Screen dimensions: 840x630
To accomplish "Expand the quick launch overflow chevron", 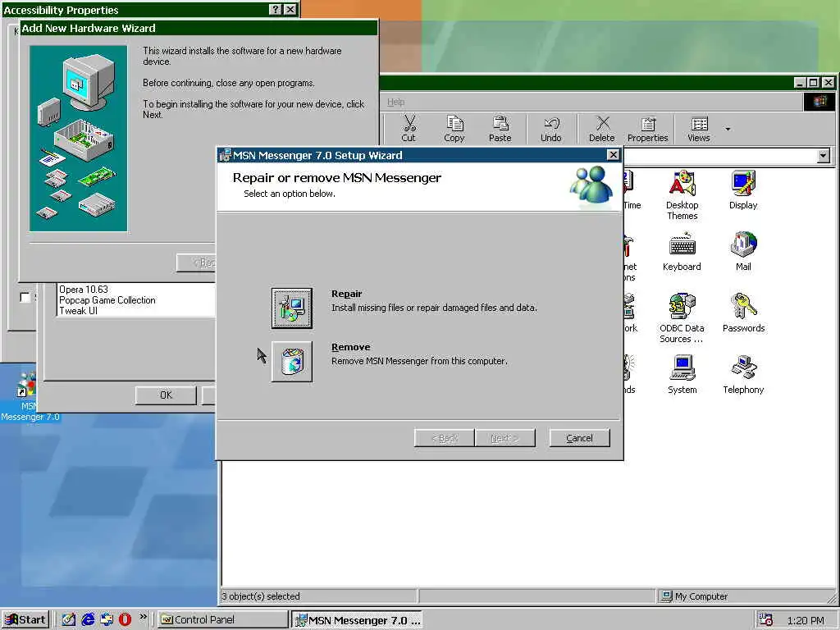I will click(143, 617).
